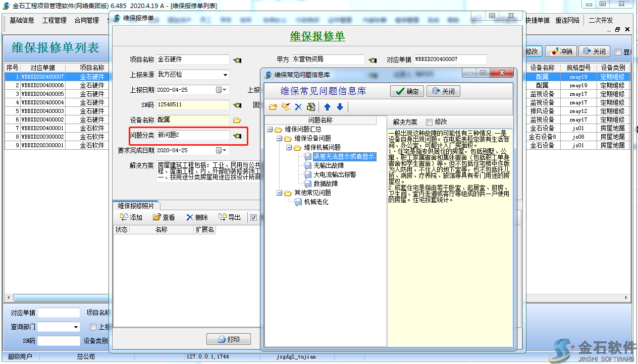The height and width of the screenshot is (364, 638).
Task: Click 修改 button in list toolbar
Action: coord(533,51)
